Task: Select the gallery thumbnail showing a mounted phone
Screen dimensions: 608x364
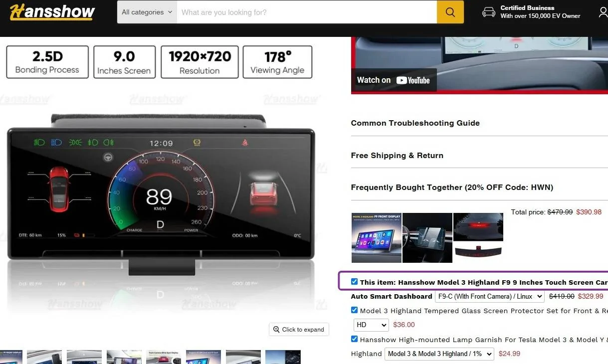Action: (44, 357)
